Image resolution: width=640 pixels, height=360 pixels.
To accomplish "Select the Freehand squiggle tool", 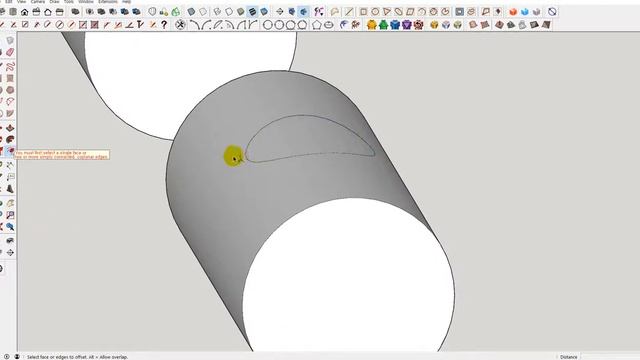I will [x=10, y=66].
